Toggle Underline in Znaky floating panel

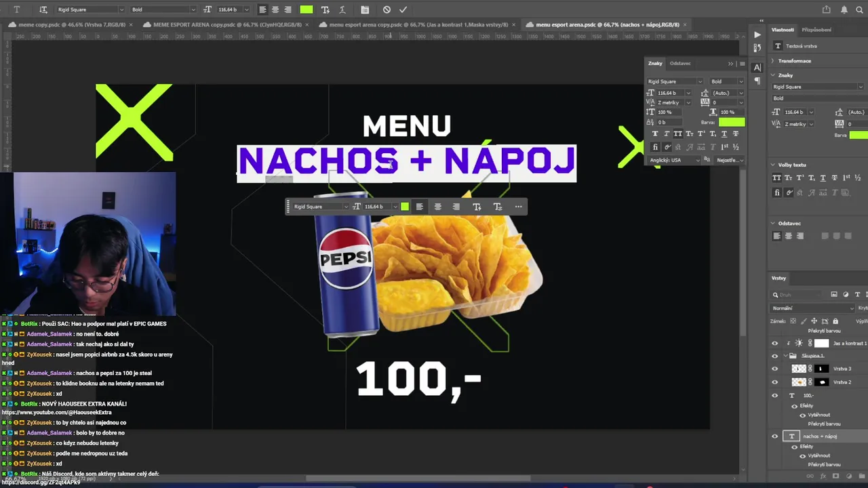tap(724, 134)
